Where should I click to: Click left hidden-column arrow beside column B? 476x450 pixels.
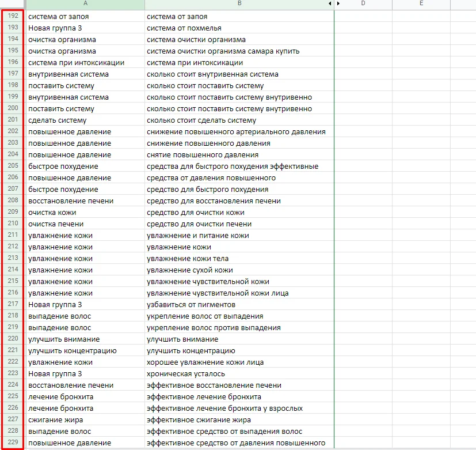tap(330, 3)
